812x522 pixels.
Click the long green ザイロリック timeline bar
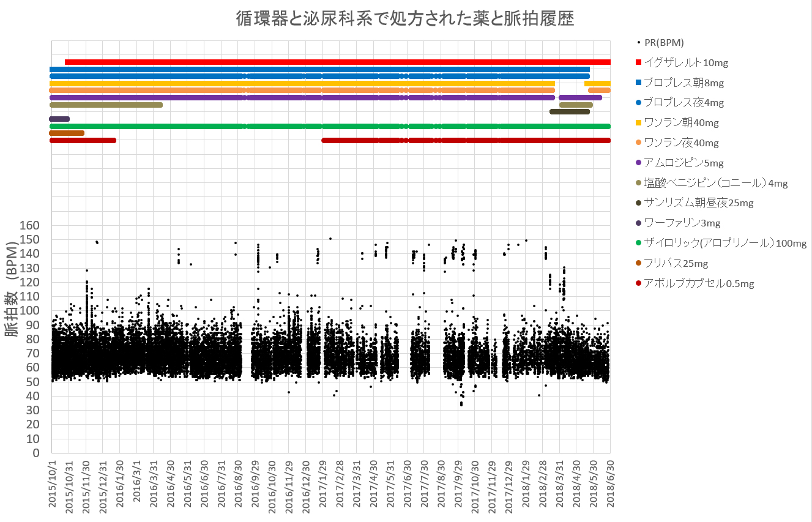click(330, 126)
